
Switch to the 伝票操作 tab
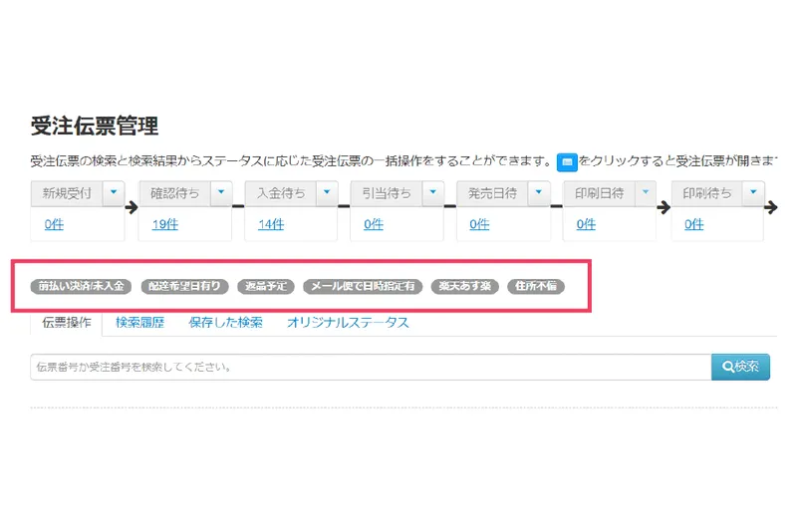[x=67, y=323]
